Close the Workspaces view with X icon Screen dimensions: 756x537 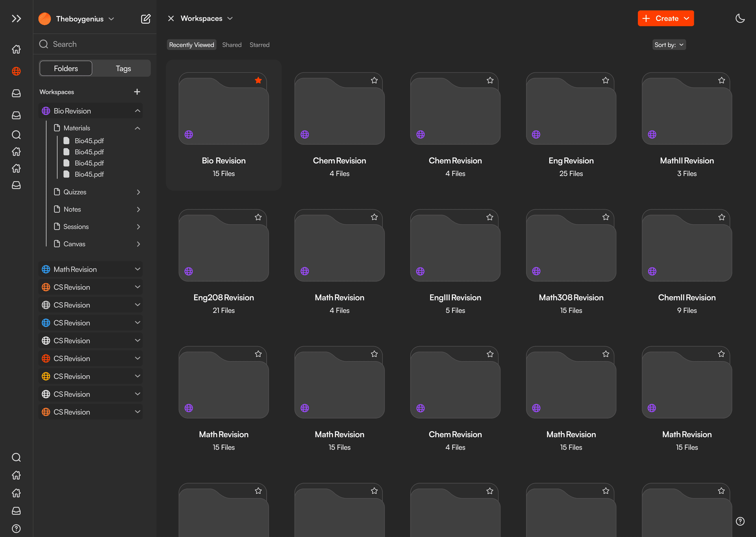tap(171, 18)
